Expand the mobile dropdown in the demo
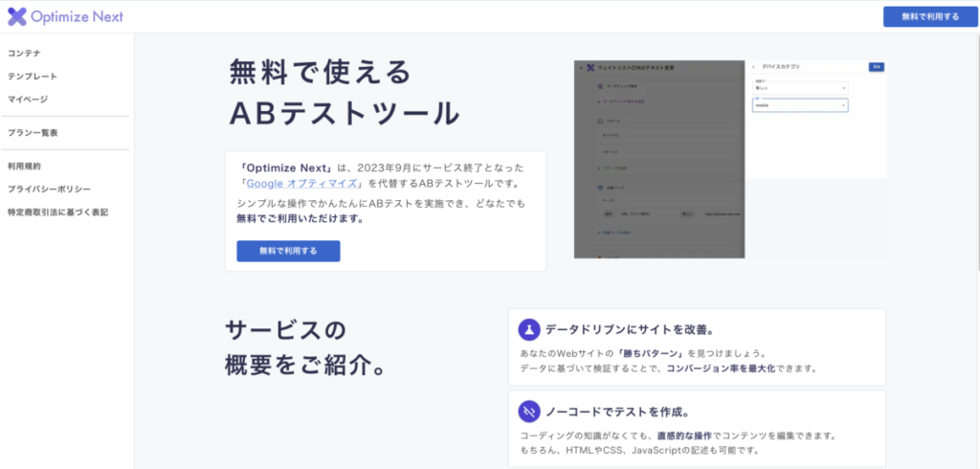 point(799,105)
